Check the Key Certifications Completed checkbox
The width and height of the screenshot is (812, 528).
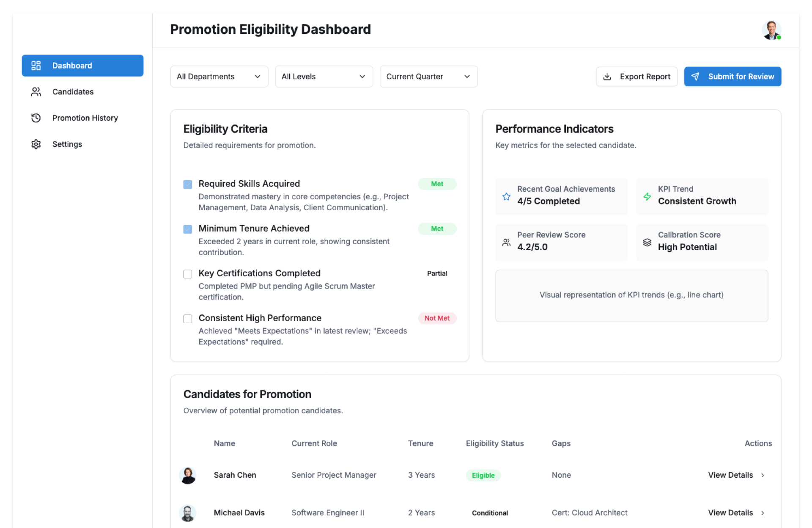click(x=188, y=274)
